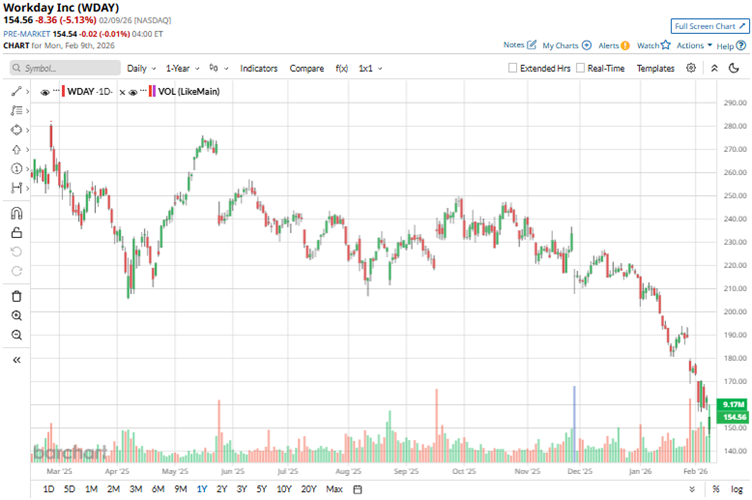Viewport: 752px width, 500px height.
Task: Toggle VOL indicator visibility eye
Action: click(133, 92)
